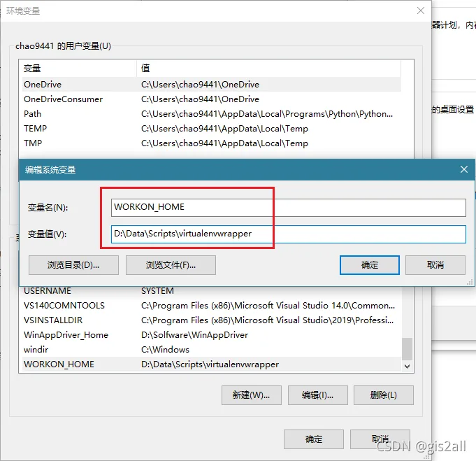The image size is (476, 461).
Task: Select the OneDrive user variable row
Action: click(x=212, y=85)
